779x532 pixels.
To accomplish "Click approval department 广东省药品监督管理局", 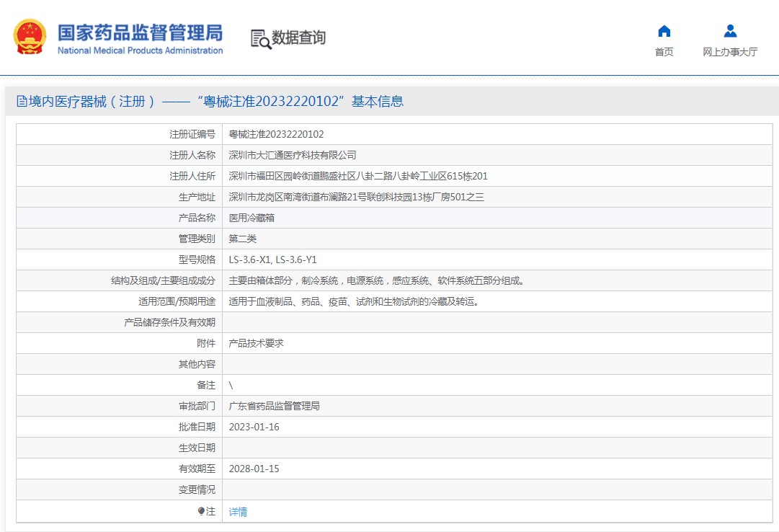I will 274,406.
